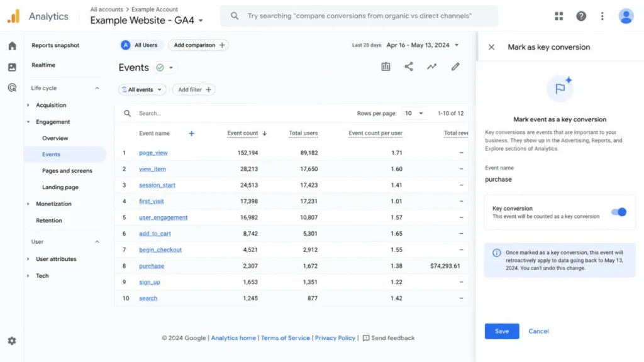
Task: Open the date range dropdown
Action: click(422, 45)
